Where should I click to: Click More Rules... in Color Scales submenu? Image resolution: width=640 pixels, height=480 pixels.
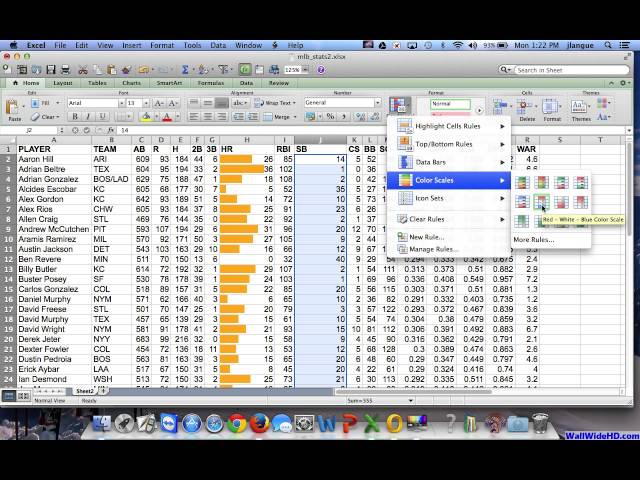coord(534,240)
